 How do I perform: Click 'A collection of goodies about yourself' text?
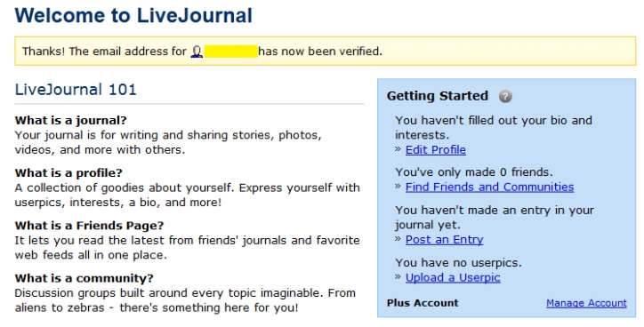[x=188, y=195]
